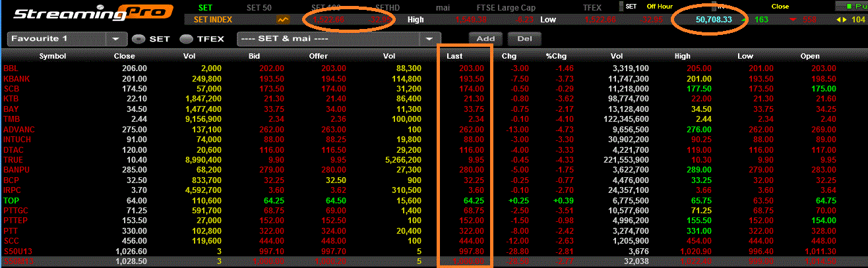Switch to the mai index tab
Viewport: 868px width, 268px height.
point(444,7)
